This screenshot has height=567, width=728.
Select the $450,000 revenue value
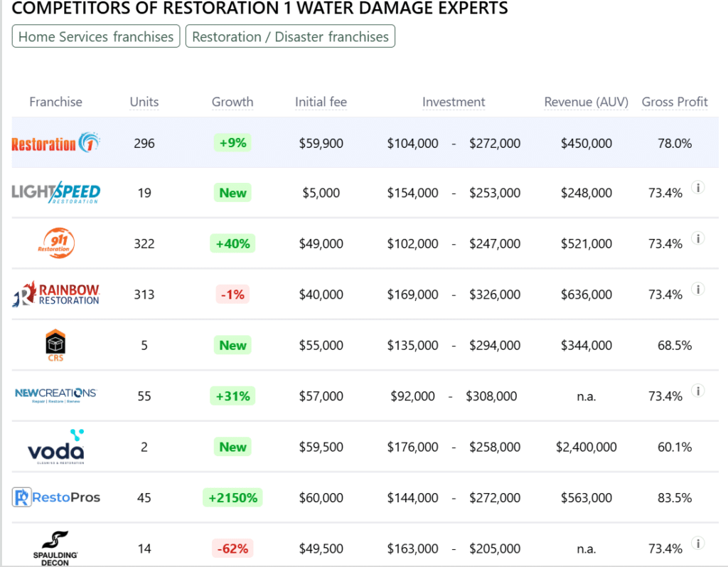pos(587,143)
